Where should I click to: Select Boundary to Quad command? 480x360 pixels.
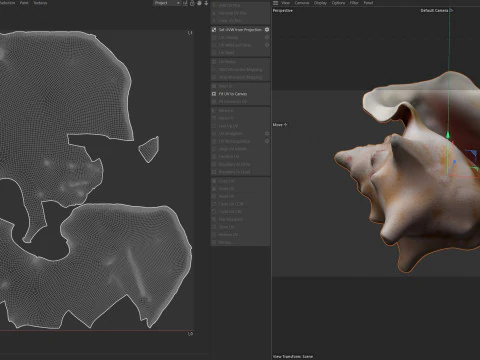(x=240, y=172)
